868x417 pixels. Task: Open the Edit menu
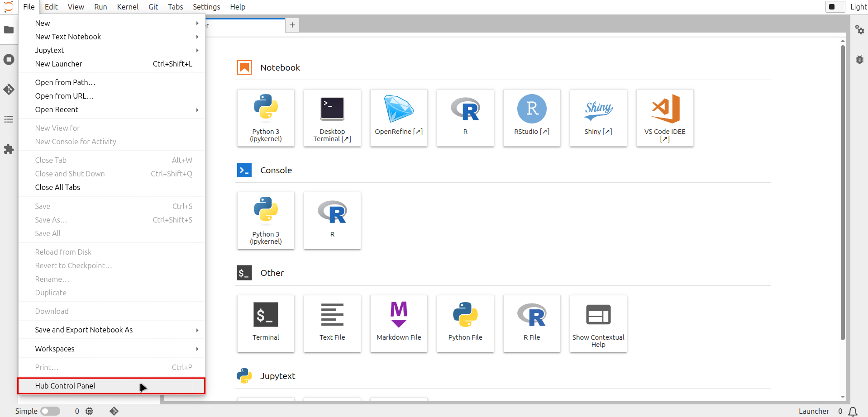pyautogui.click(x=51, y=7)
